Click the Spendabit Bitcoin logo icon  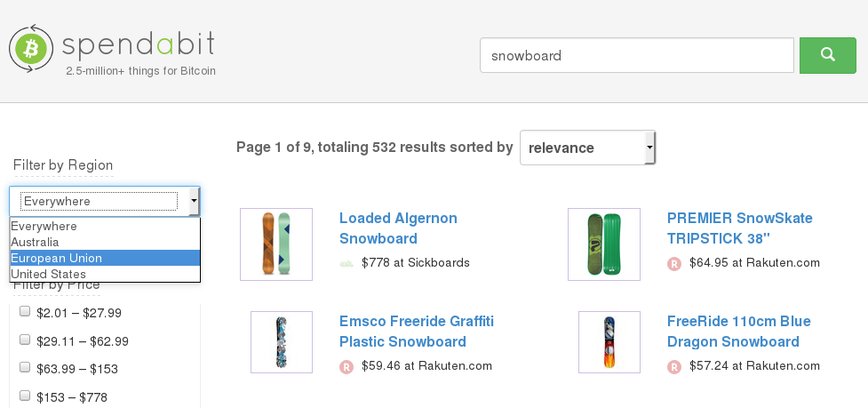tap(31, 48)
